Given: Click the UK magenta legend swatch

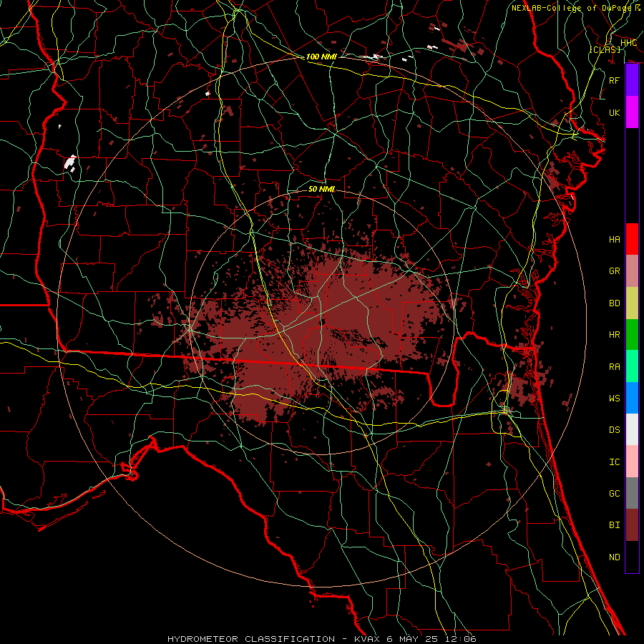Looking at the screenshot, I should (x=632, y=112).
